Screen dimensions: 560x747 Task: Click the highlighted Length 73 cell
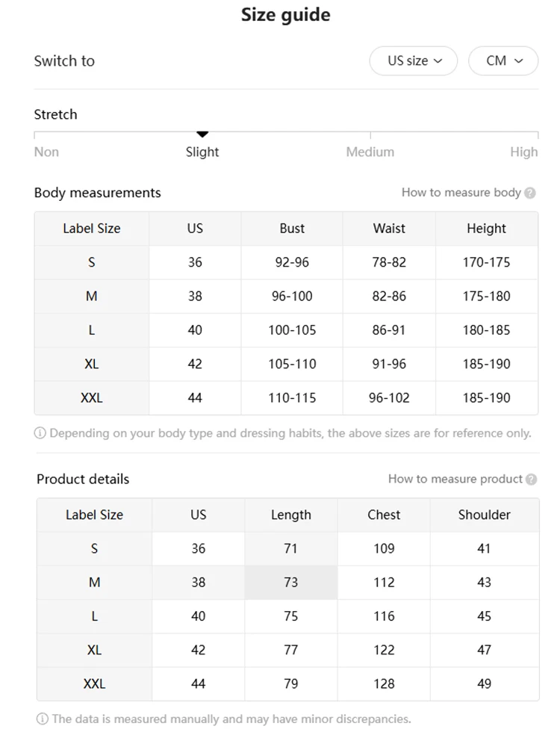pyautogui.click(x=290, y=583)
